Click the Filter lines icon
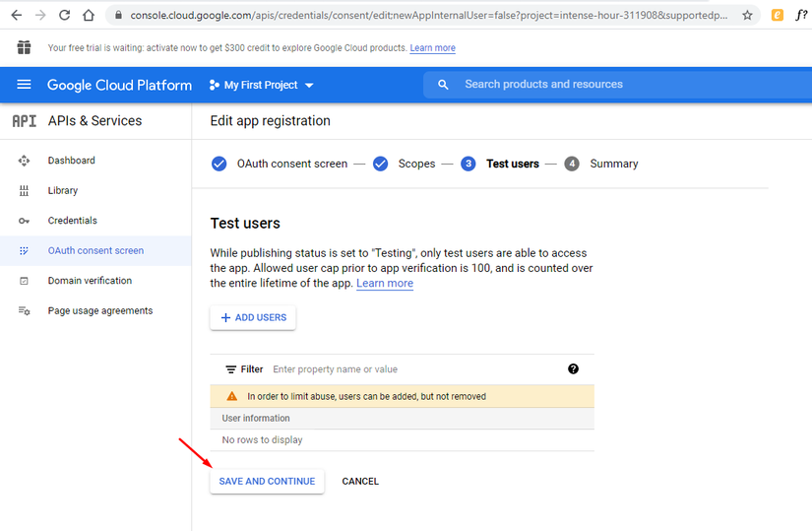This screenshot has width=812, height=531. [x=230, y=369]
